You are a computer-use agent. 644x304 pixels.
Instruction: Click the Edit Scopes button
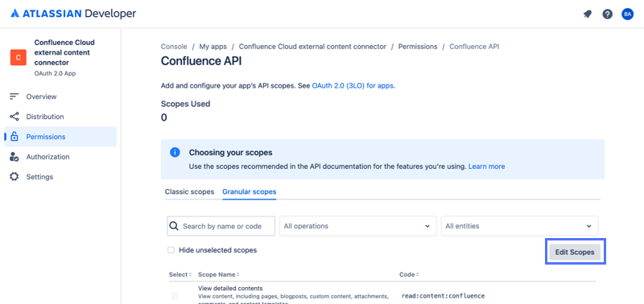click(x=575, y=252)
